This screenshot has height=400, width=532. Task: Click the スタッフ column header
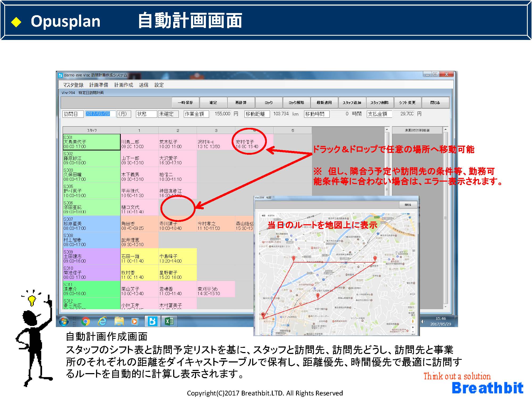(x=92, y=130)
